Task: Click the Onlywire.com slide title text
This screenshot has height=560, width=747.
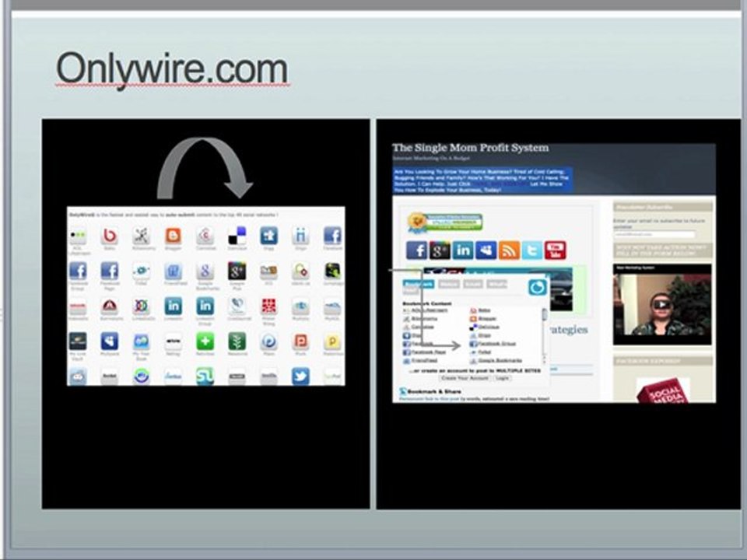Action: 172,69
